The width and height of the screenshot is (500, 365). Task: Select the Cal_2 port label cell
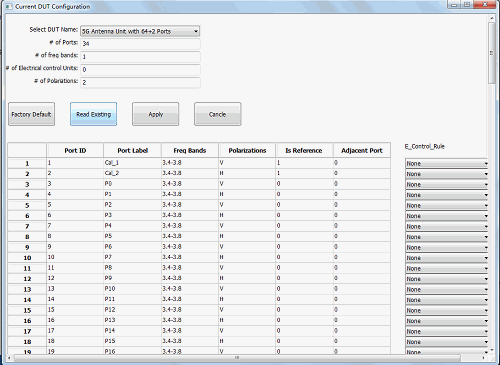pos(132,173)
